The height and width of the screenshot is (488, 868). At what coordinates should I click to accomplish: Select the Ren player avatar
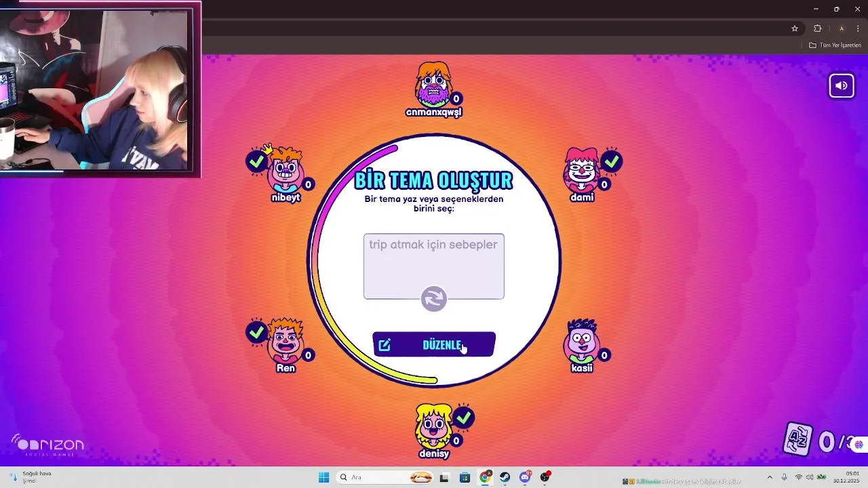(x=285, y=341)
